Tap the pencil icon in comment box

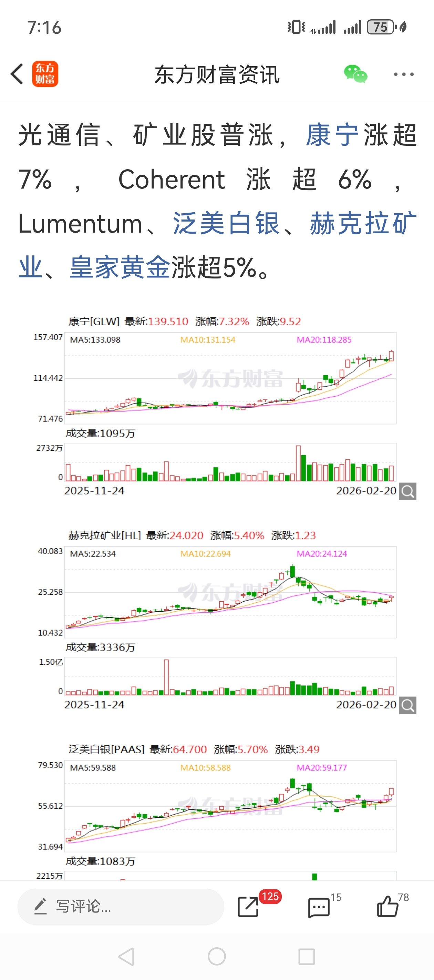[x=40, y=906]
